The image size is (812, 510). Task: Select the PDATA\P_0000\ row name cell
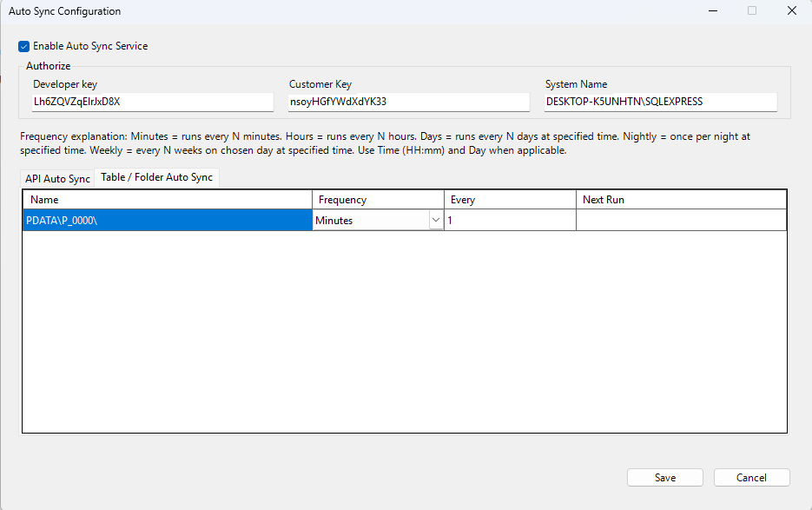tap(167, 221)
